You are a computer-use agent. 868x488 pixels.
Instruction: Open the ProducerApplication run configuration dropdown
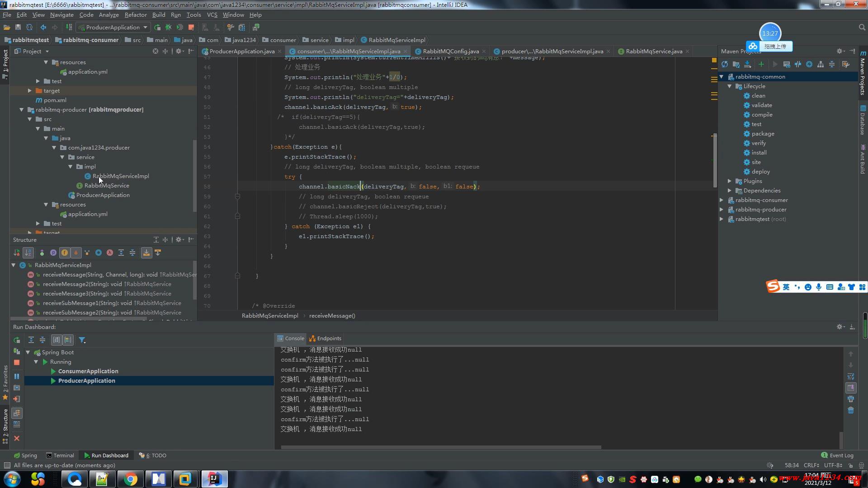[113, 27]
